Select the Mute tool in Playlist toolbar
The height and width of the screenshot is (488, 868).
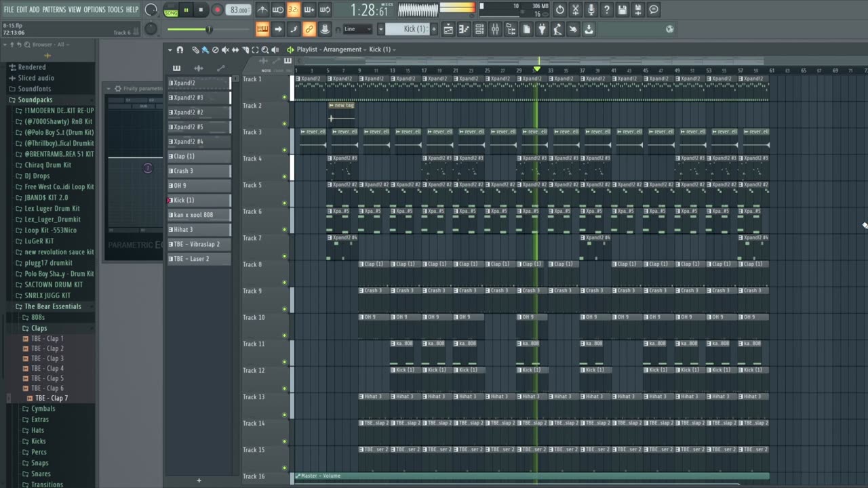(225, 49)
